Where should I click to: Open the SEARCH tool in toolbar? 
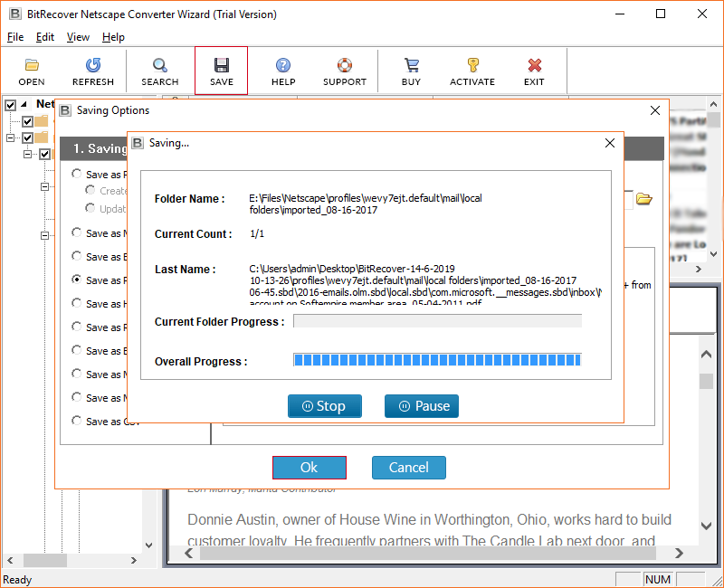coord(160,65)
